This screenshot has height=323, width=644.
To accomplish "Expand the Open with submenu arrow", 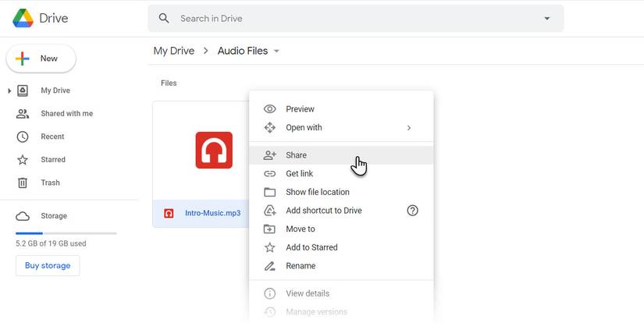I will (409, 128).
